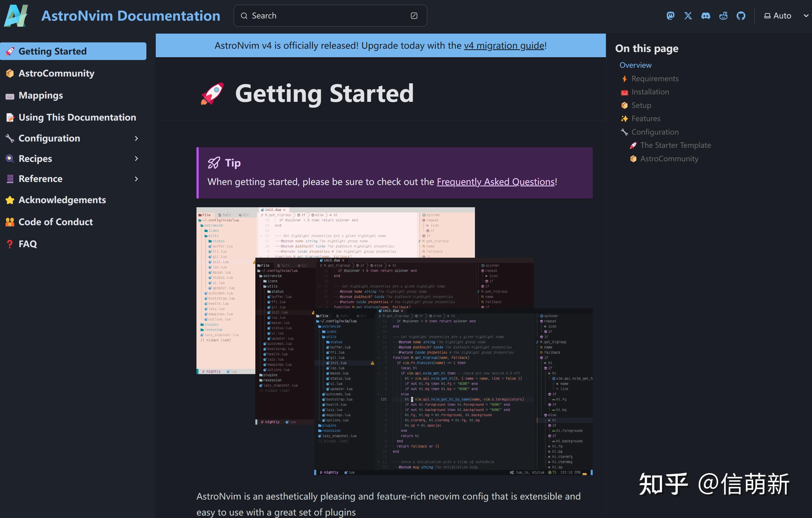This screenshot has width=812, height=518.
Task: Open the Reddit icon in the header
Action: (723, 15)
